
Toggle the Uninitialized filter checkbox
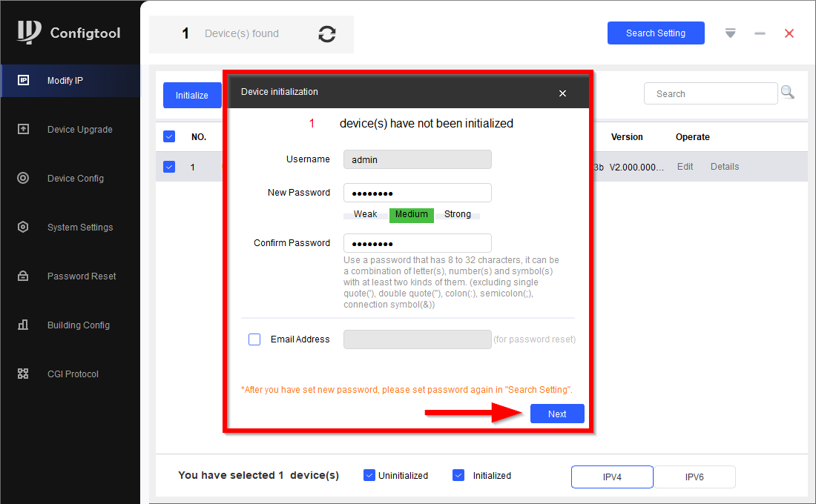[x=369, y=475]
